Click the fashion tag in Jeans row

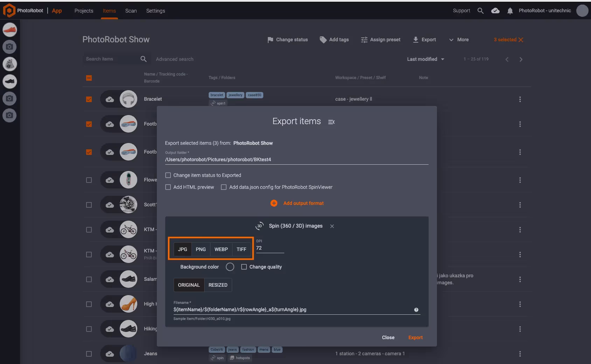click(x=248, y=350)
